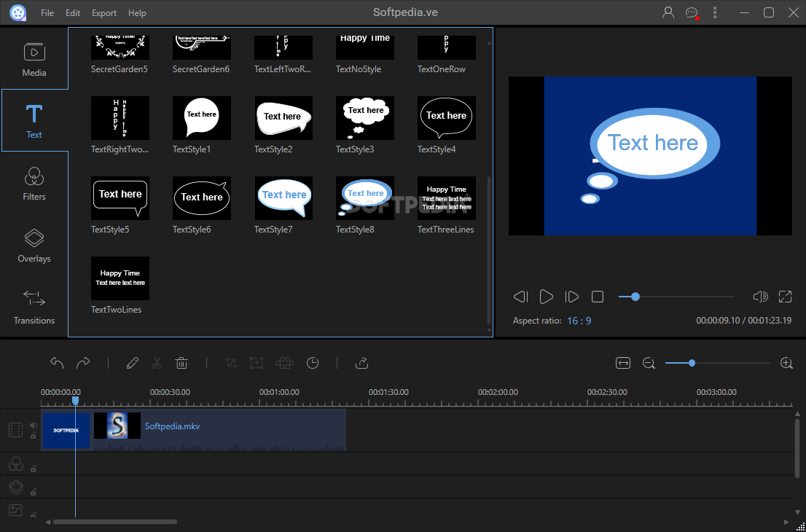Image resolution: width=806 pixels, height=532 pixels.
Task: Click the Redo arrow in timeline toolbar
Action: 83,363
